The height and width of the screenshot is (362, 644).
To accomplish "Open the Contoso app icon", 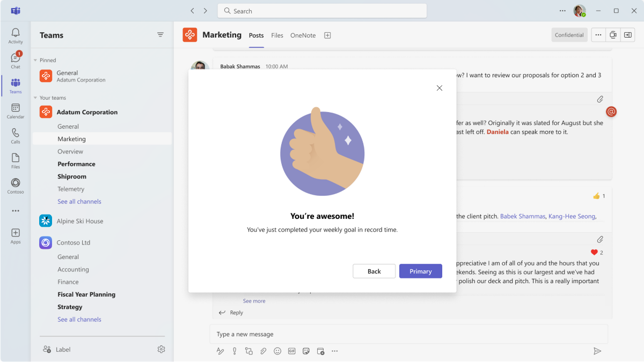I will point(16,186).
